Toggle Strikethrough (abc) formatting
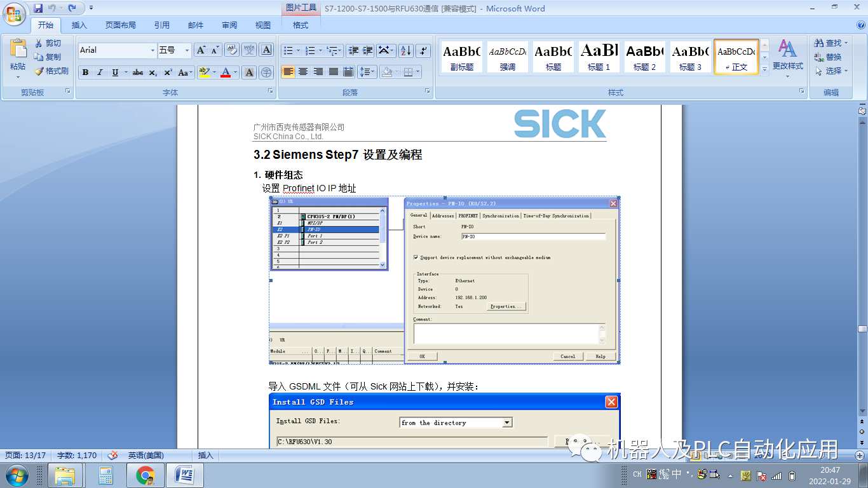Viewport: 868px width, 488px height. pyautogui.click(x=138, y=72)
